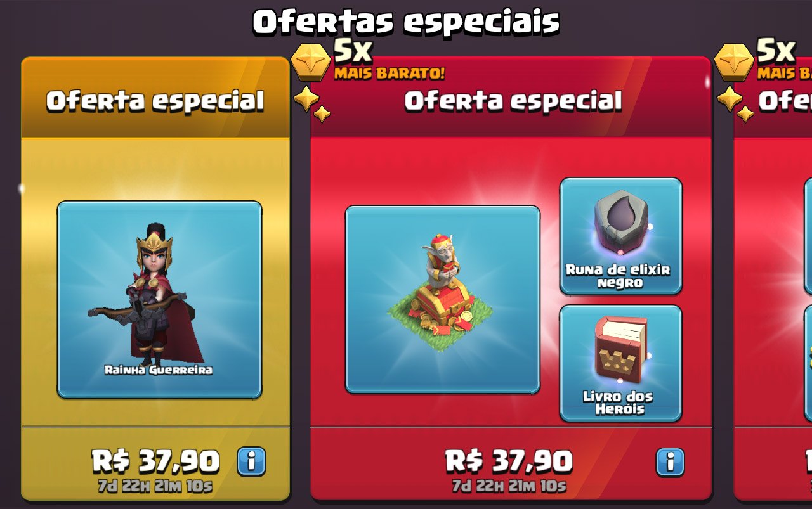Click the Ofertas especiais page title
Image resolution: width=812 pixels, height=509 pixels.
click(406, 22)
